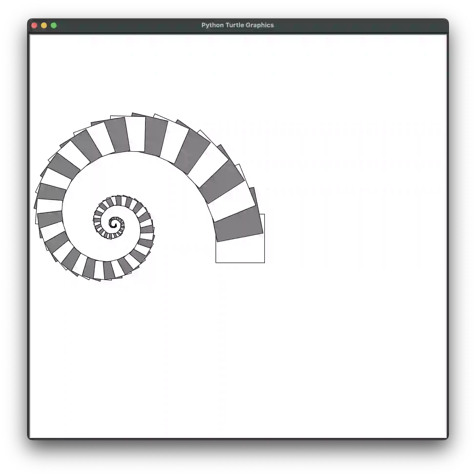Click the unfilled outlined square at spiral's end
This screenshot has height=476, width=476.
tap(240, 251)
